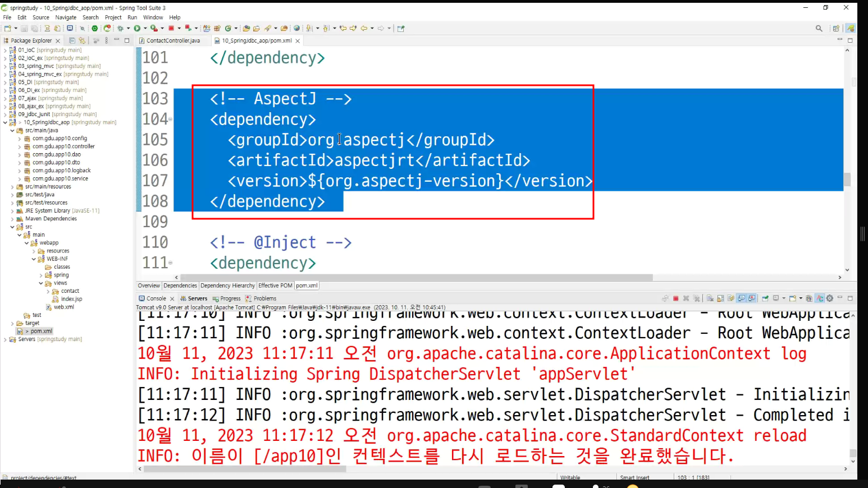Click the Relaunch icon beside power icon
The width and height of the screenshot is (868, 488).
click(x=107, y=28)
